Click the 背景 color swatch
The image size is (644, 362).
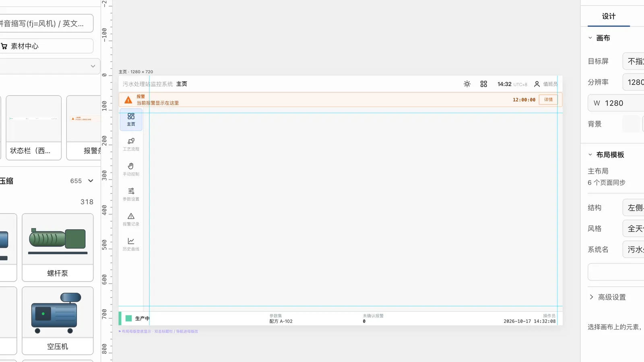point(631,124)
